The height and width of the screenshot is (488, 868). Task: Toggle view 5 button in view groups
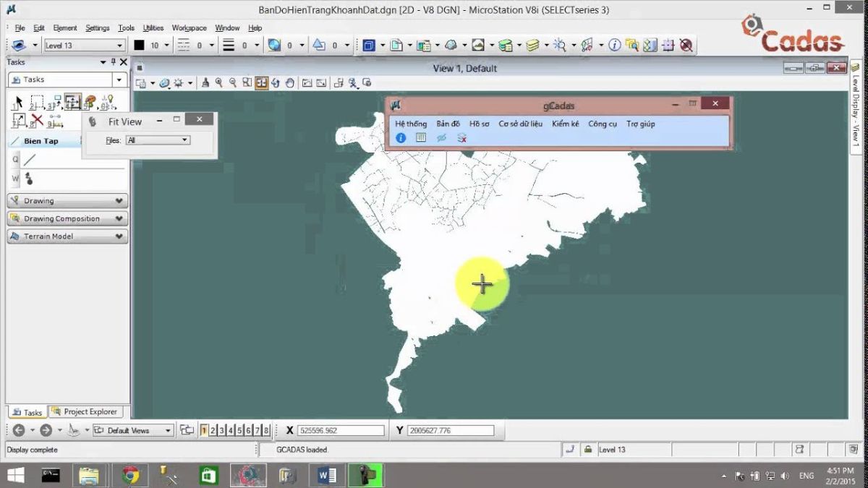[x=239, y=430]
